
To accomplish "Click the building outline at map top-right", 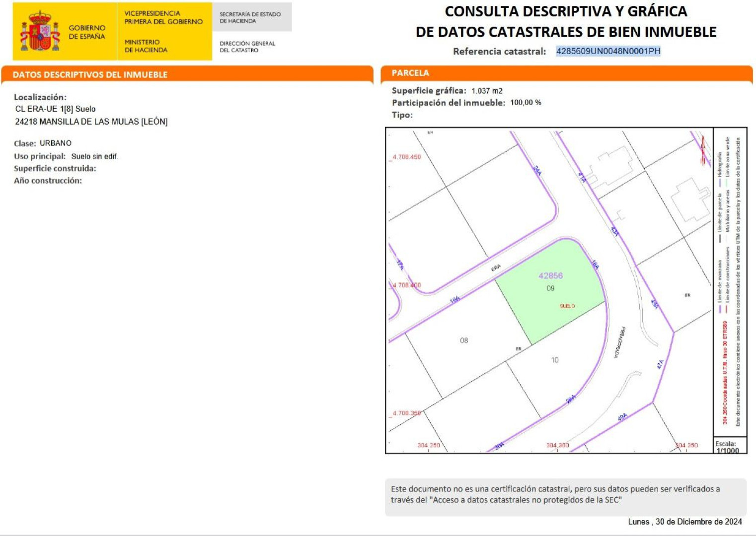I will click(691, 200).
